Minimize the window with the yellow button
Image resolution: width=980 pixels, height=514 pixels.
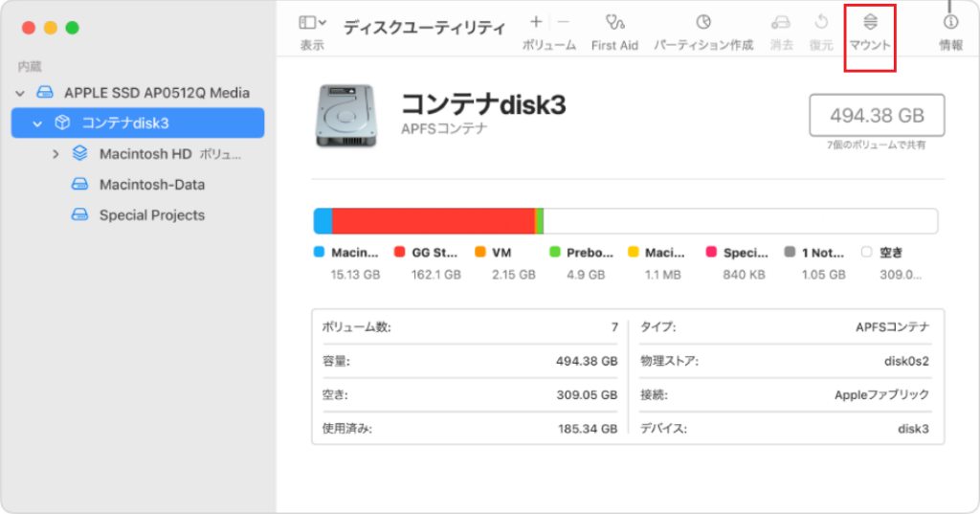click(51, 28)
